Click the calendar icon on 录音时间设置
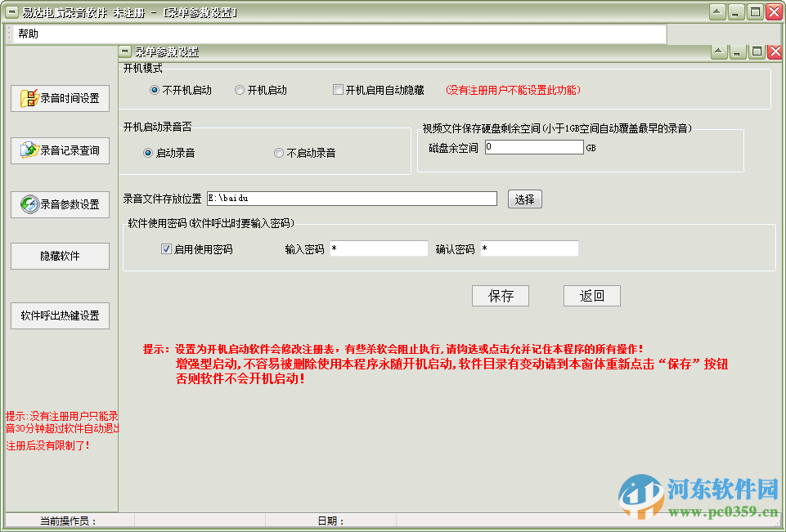This screenshot has height=532, width=786. coord(29,98)
